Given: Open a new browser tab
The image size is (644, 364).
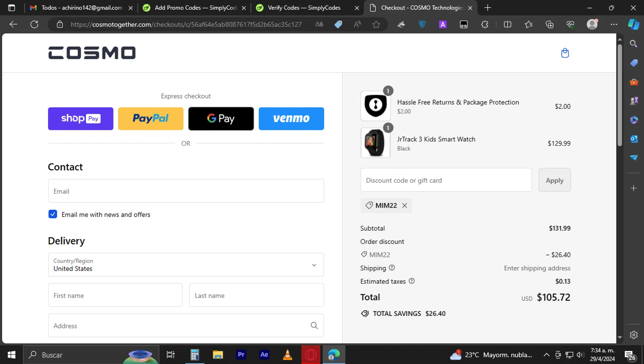Looking at the screenshot, I should pos(488,8).
